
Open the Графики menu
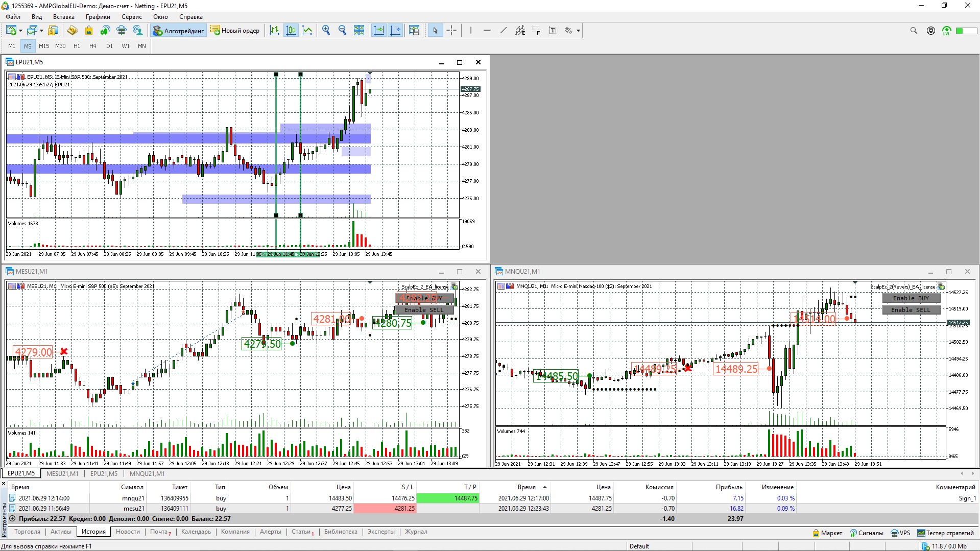click(98, 17)
